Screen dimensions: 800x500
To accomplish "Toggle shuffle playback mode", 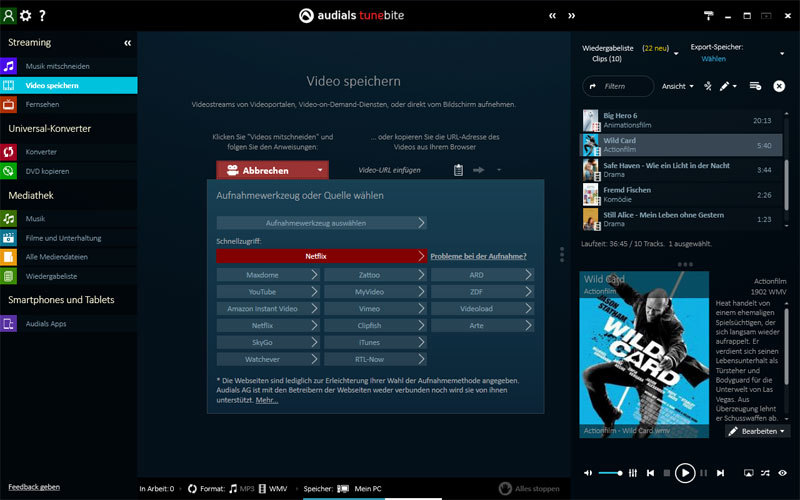I will (765, 473).
